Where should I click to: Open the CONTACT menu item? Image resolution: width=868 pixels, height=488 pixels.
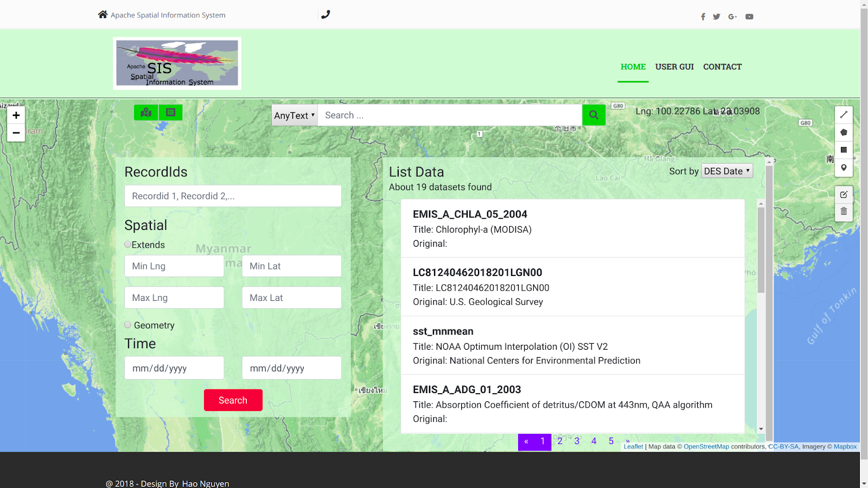tap(722, 67)
